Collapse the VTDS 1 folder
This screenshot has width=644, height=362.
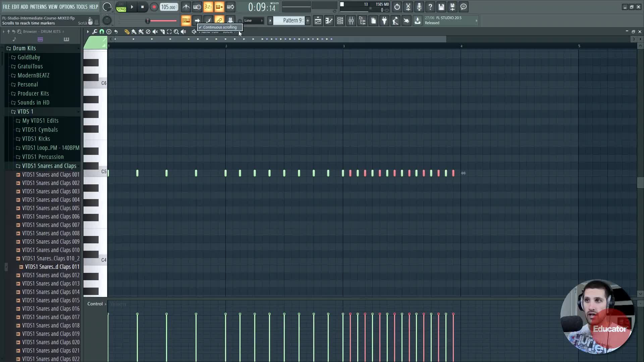(25, 112)
